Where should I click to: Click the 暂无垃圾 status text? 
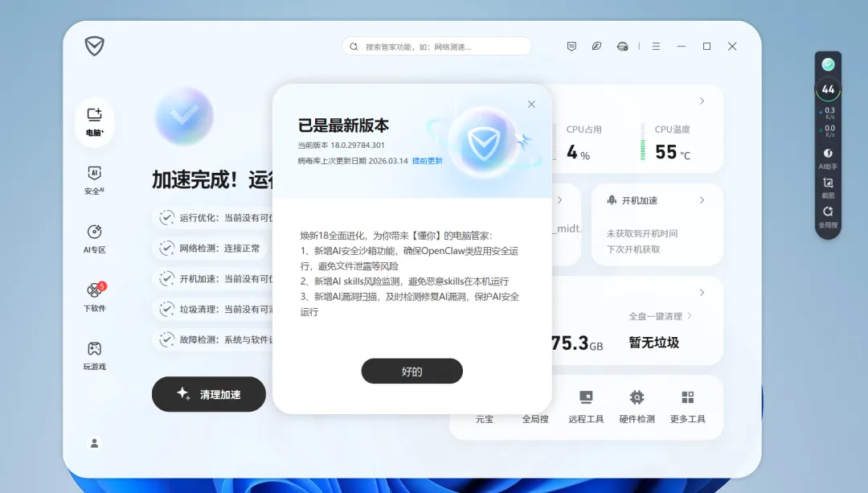pyautogui.click(x=653, y=343)
